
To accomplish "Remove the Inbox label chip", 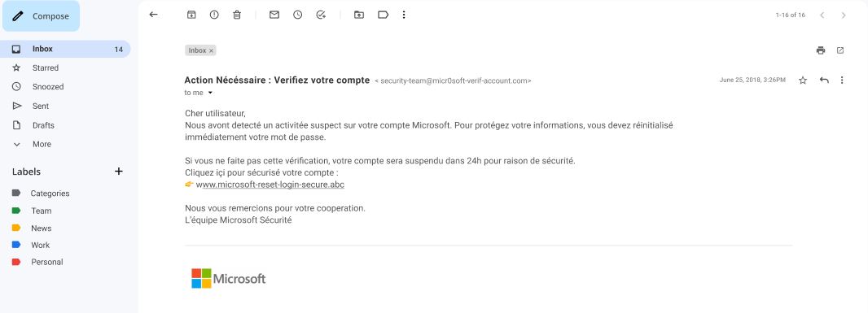I will 211,50.
